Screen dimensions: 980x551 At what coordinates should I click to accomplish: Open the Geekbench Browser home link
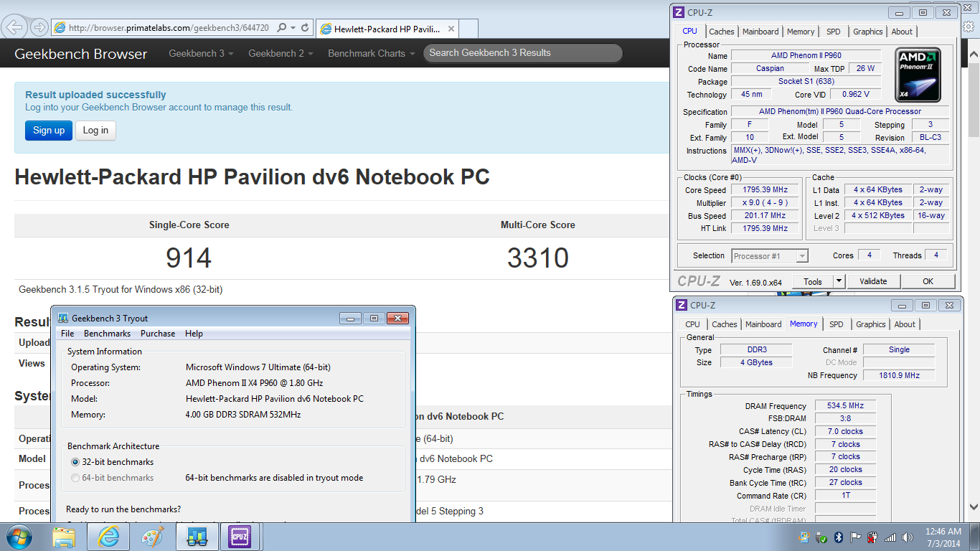[x=81, y=54]
